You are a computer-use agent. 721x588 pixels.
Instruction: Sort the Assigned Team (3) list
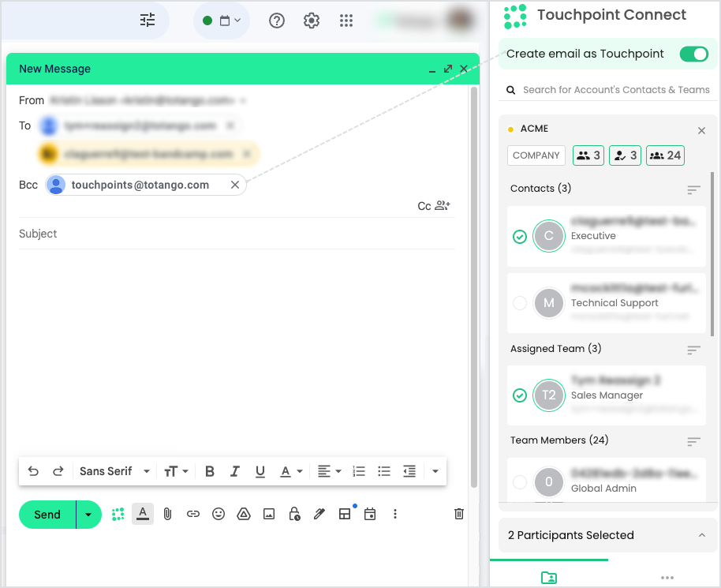point(694,350)
